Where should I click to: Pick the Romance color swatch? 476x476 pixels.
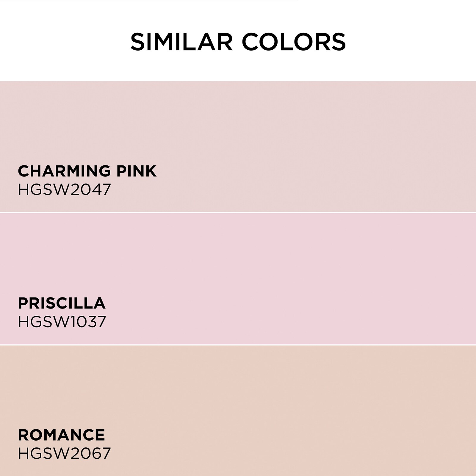point(238,411)
